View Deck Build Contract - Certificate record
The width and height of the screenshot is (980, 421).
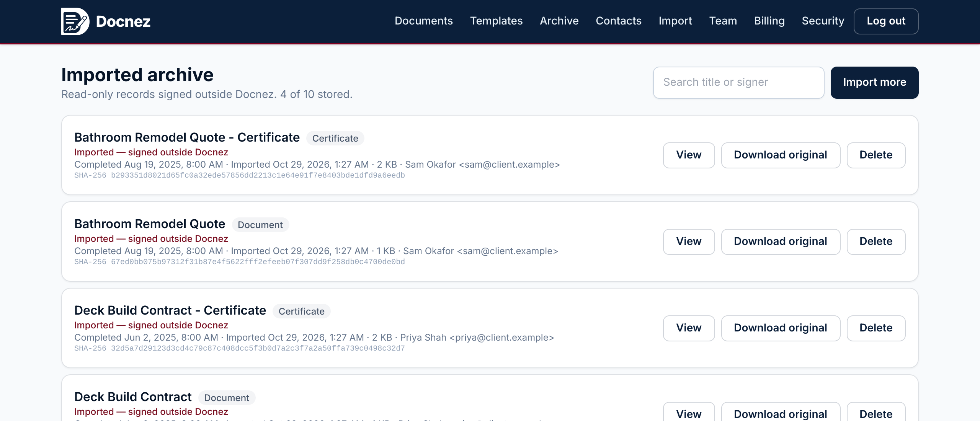coord(689,328)
